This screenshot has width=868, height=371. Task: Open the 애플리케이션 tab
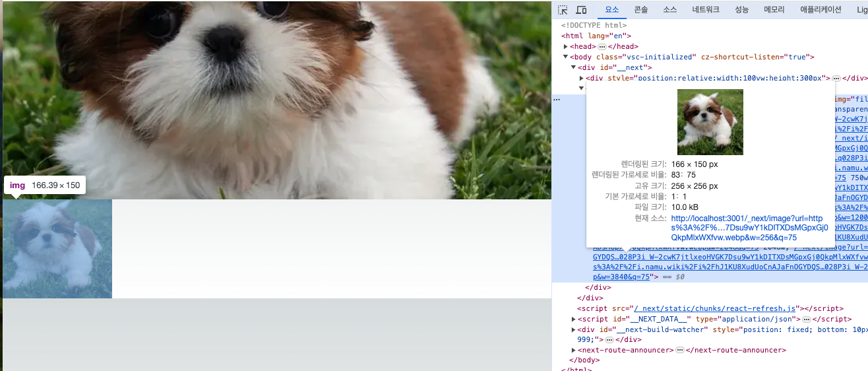tap(821, 10)
